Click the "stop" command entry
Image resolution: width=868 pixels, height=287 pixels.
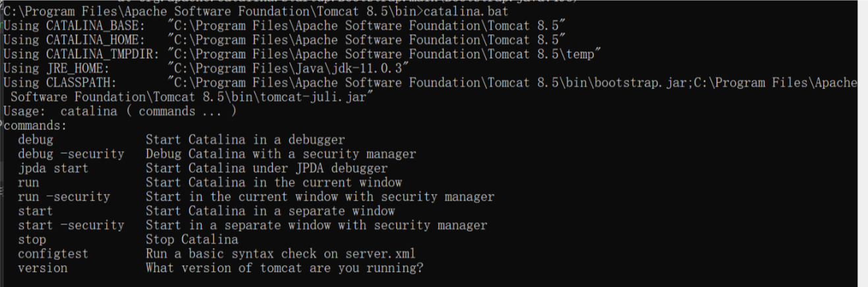(32, 239)
